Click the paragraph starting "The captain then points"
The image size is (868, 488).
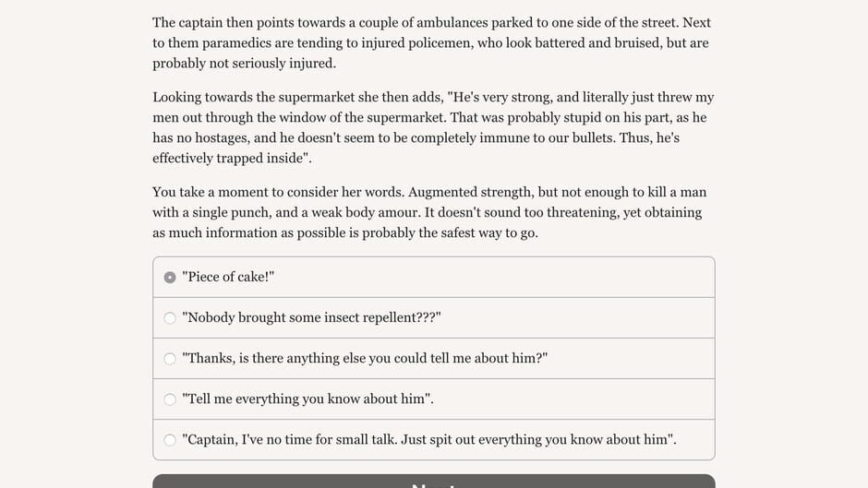(431, 42)
